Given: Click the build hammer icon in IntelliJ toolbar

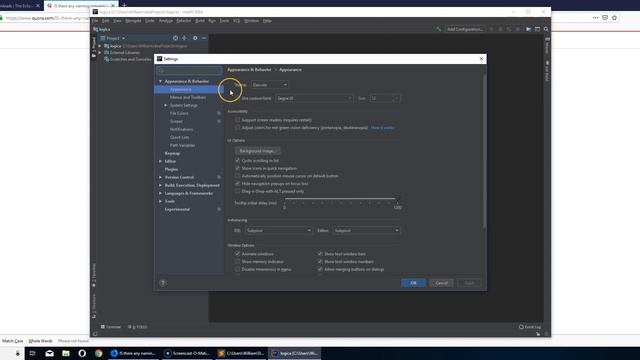Looking at the screenshot, I should click(438, 29).
